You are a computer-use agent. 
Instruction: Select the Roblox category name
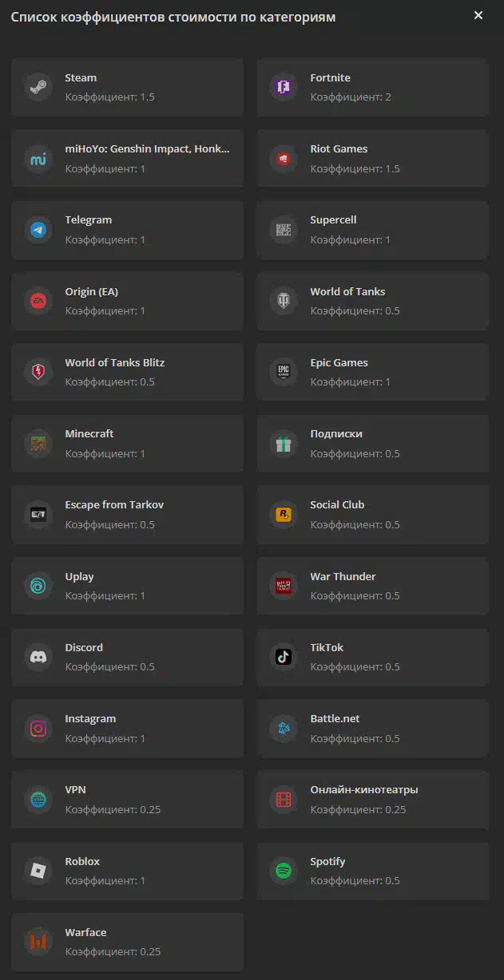82,861
